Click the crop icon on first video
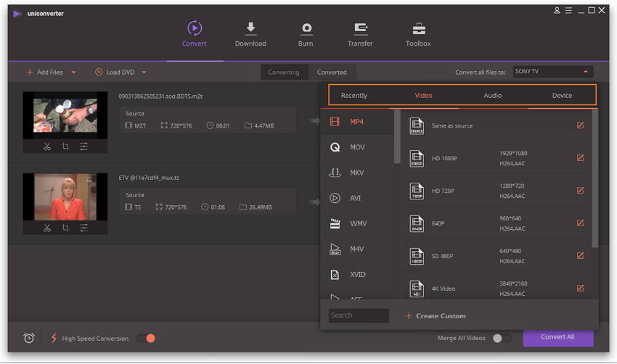617x364 pixels. (66, 146)
